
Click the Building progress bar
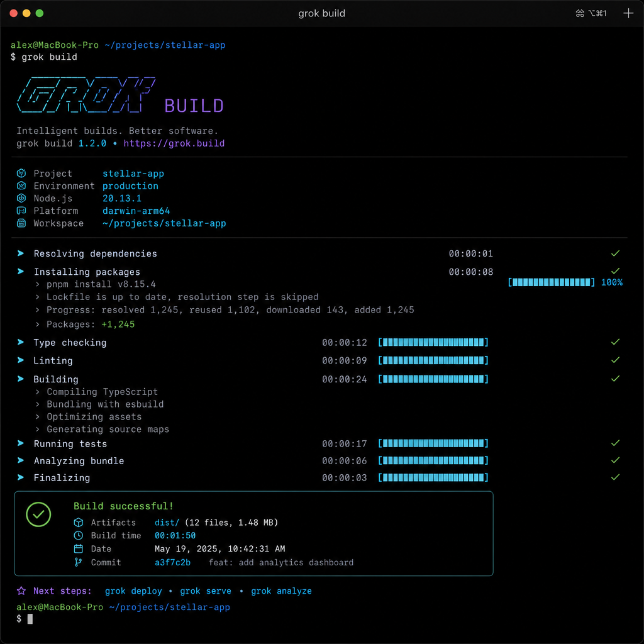(x=433, y=379)
